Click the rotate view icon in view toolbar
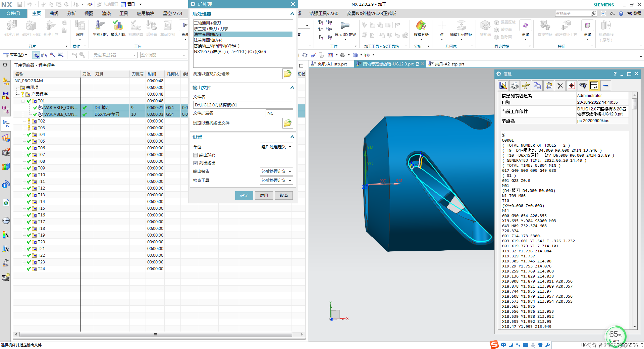The image size is (644, 349). (305, 55)
